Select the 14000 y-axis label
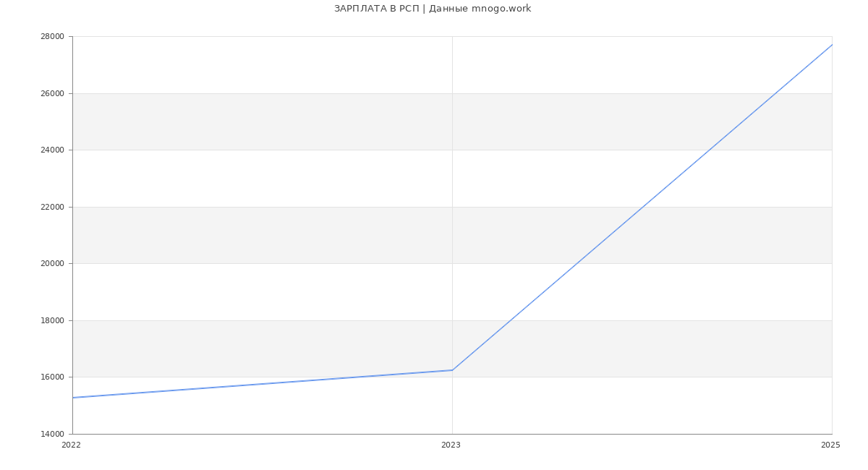Screen dimensions: 868x470 (x=53, y=435)
